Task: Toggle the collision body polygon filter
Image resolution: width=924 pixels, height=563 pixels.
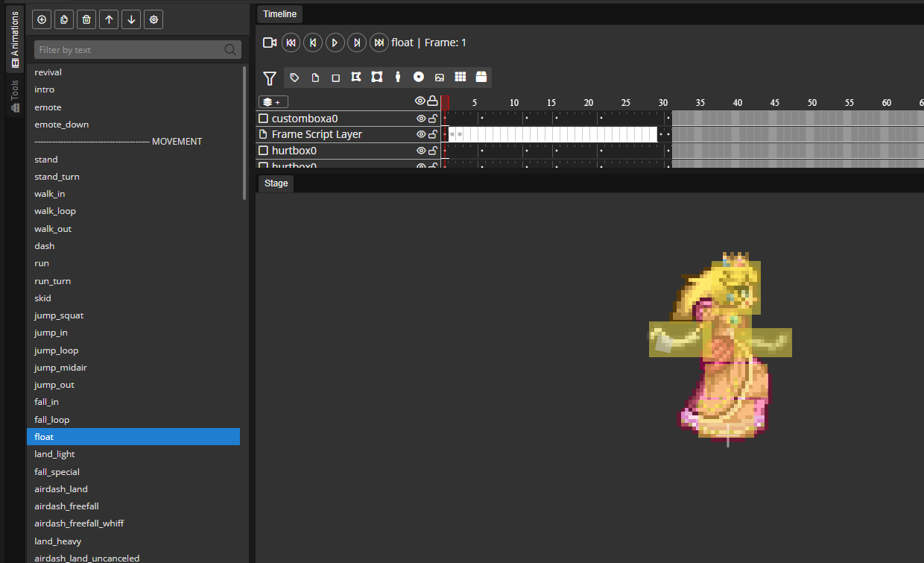Action: pyautogui.click(x=356, y=78)
